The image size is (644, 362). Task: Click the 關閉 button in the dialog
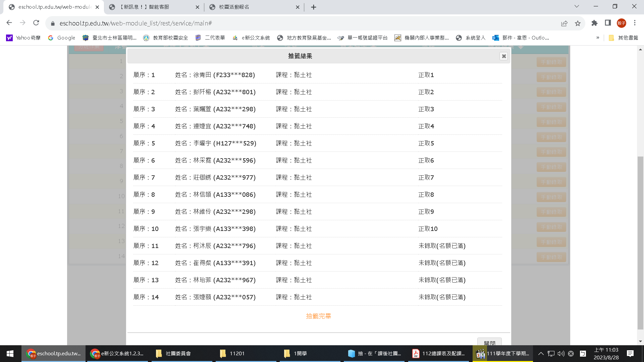coord(489,343)
